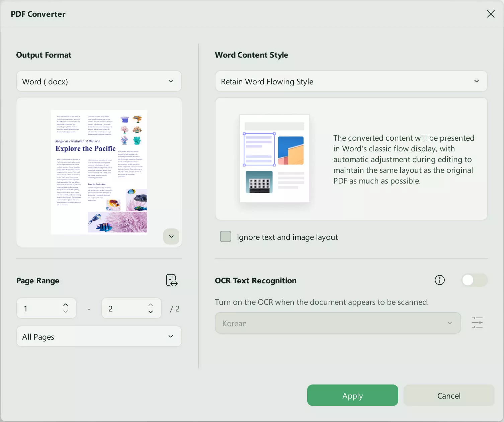Decrease the end page with the down arrow
504x422 pixels.
click(151, 312)
